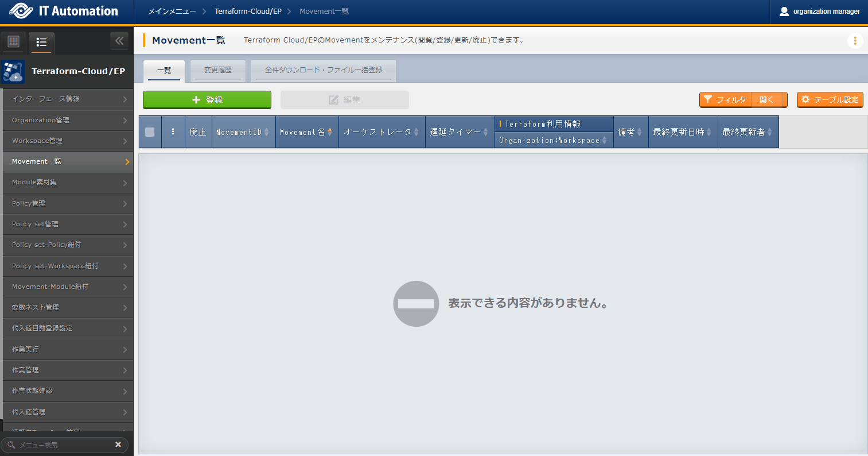Open the フィルタ panel toggle
This screenshot has width=868, height=456.
coord(743,100)
